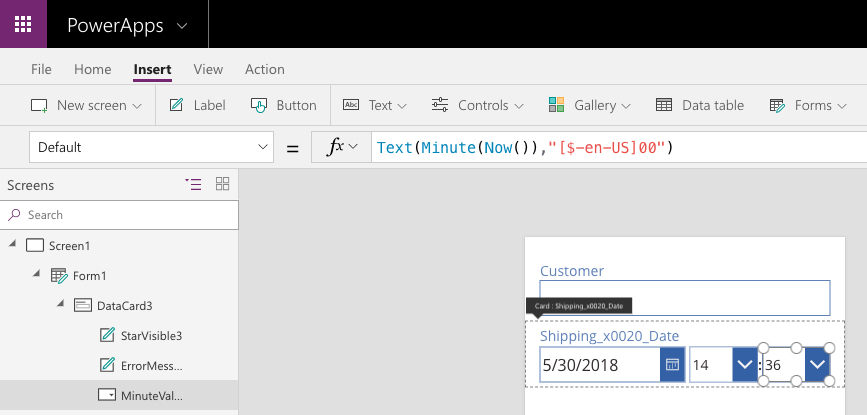
Task: Open the Text controls dropdown
Action: (375, 105)
